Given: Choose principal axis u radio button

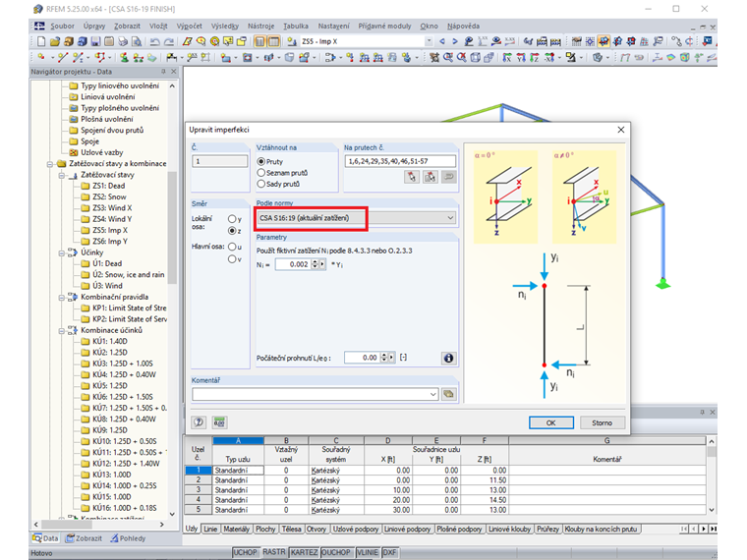Looking at the screenshot, I should pos(232,247).
